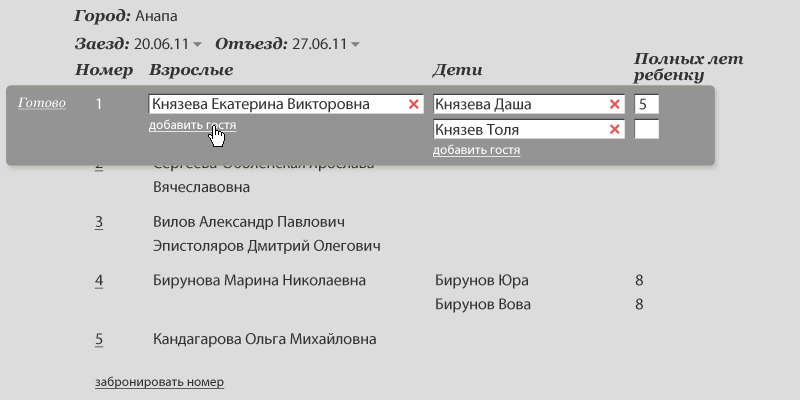
Task: Remove guest Князева Екатерина Викторовна with red X
Action: pos(413,104)
